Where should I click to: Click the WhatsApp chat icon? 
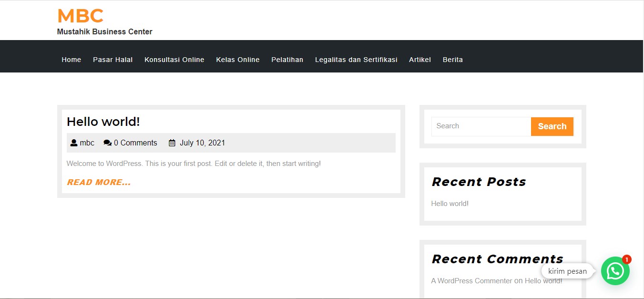point(615,271)
